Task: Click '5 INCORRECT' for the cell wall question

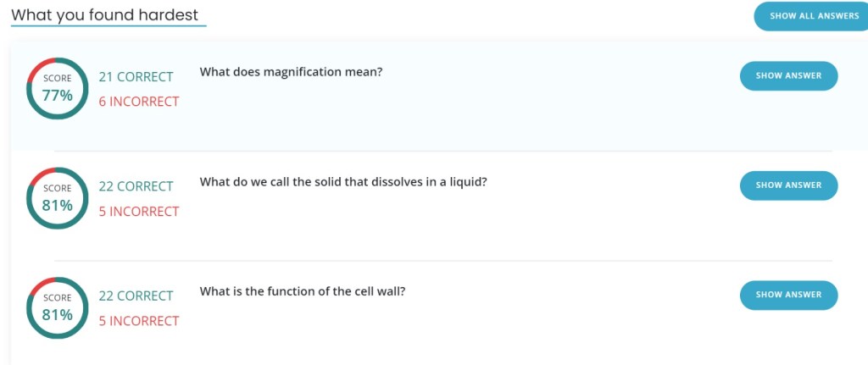Action: pos(139,321)
